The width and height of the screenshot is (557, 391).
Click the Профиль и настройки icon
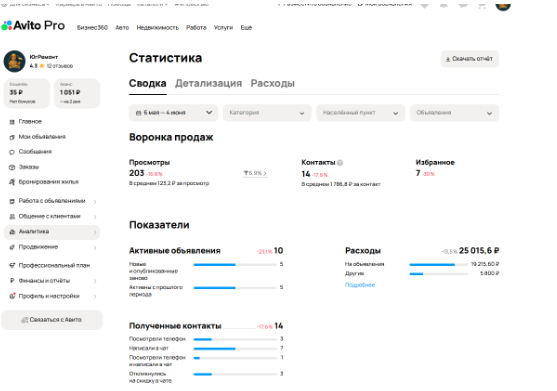coord(12,296)
